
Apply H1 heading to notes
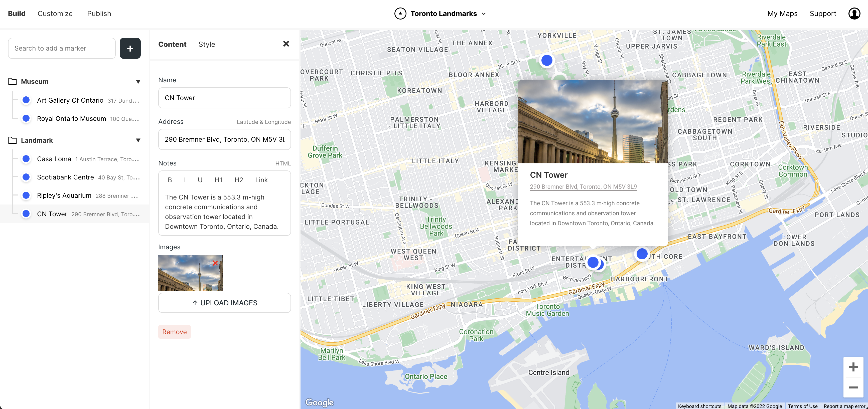click(x=218, y=180)
